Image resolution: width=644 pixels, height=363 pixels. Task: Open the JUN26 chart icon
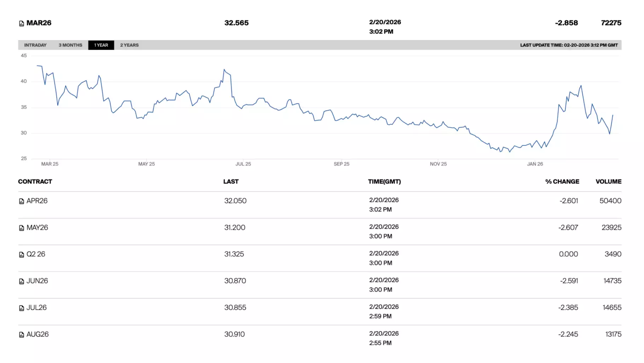[x=22, y=281]
